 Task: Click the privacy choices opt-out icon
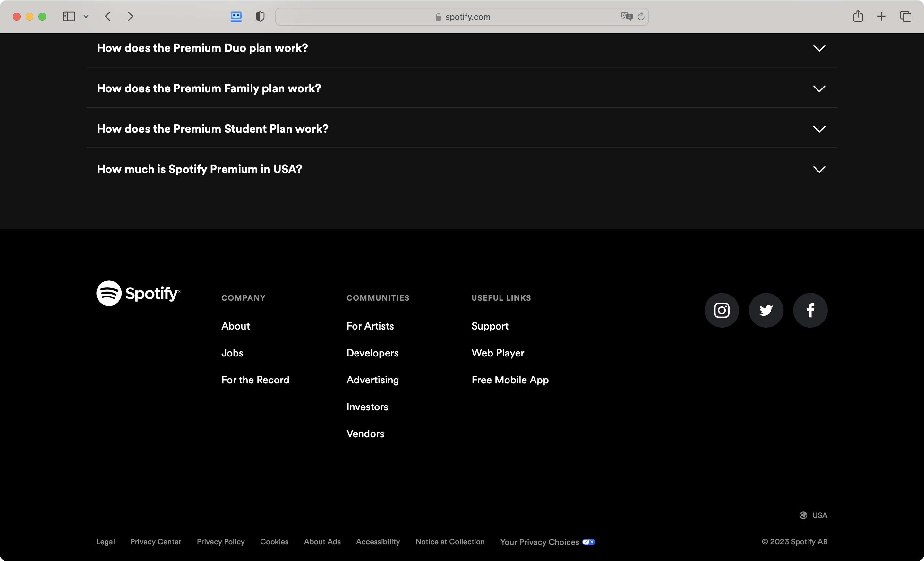(589, 542)
